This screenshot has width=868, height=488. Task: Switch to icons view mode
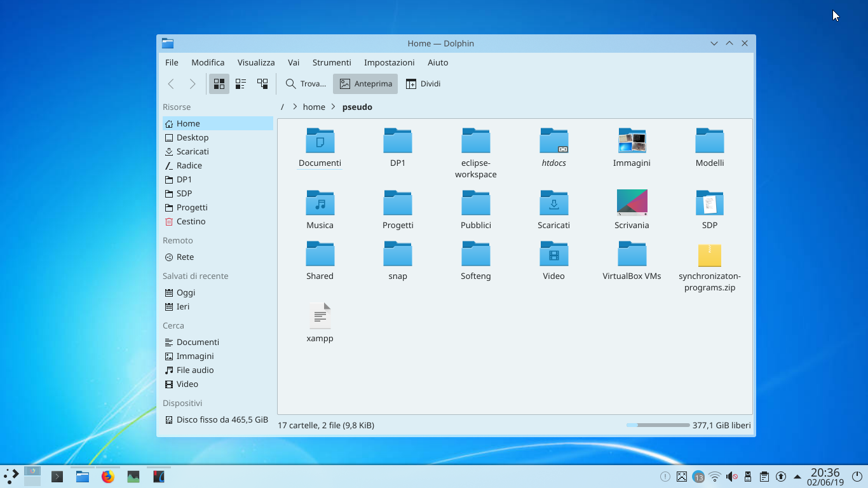219,84
